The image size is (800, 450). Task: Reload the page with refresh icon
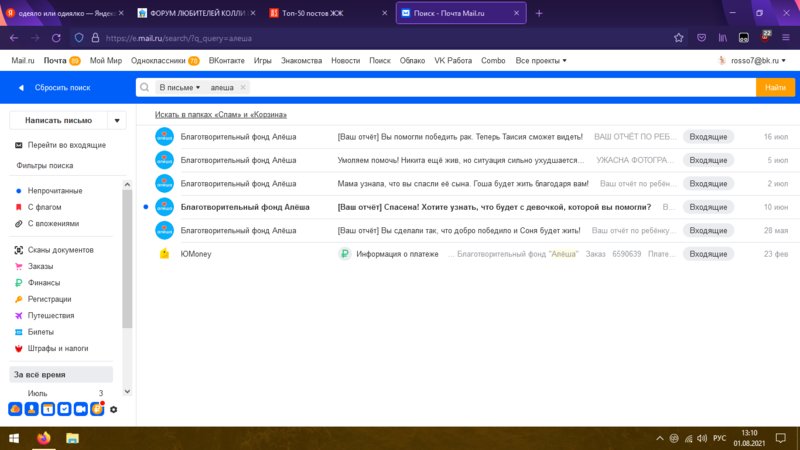[56, 38]
